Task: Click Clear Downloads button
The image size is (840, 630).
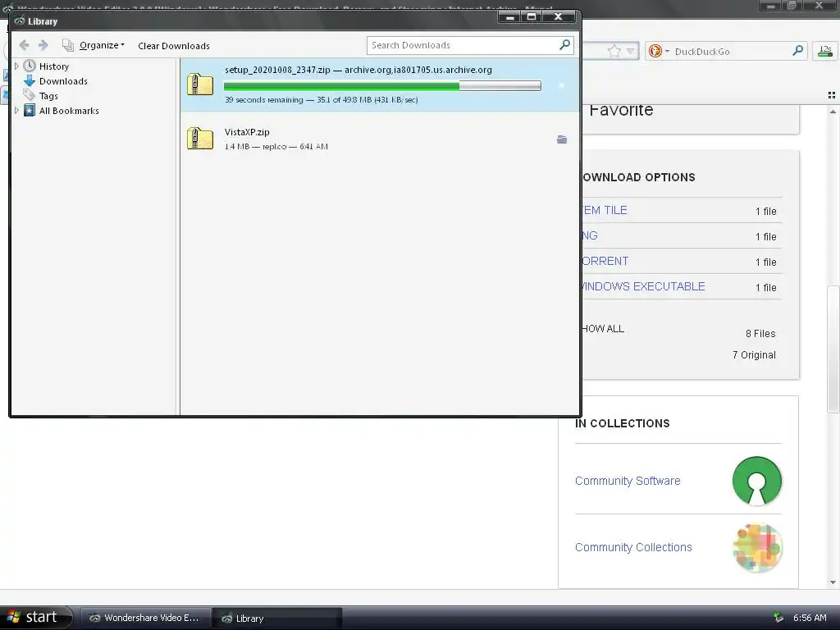Action: tap(174, 46)
